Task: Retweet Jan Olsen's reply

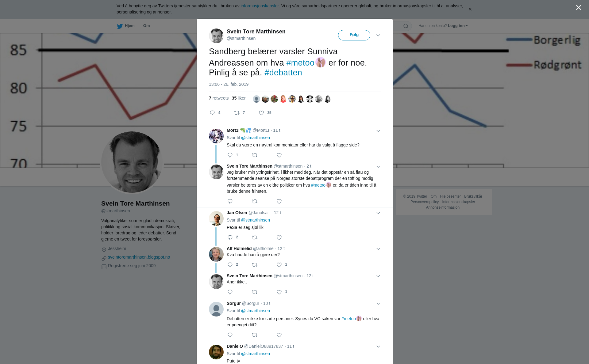Action: click(x=255, y=237)
